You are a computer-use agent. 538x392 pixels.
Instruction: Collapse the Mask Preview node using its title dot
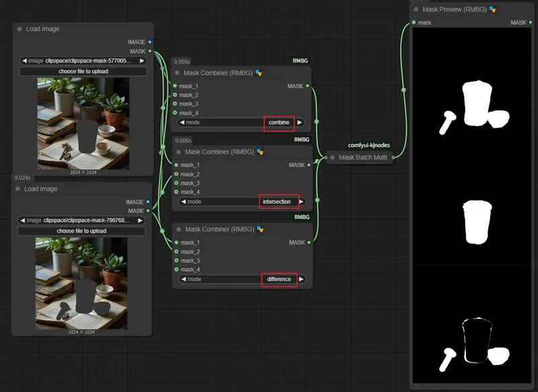point(416,9)
